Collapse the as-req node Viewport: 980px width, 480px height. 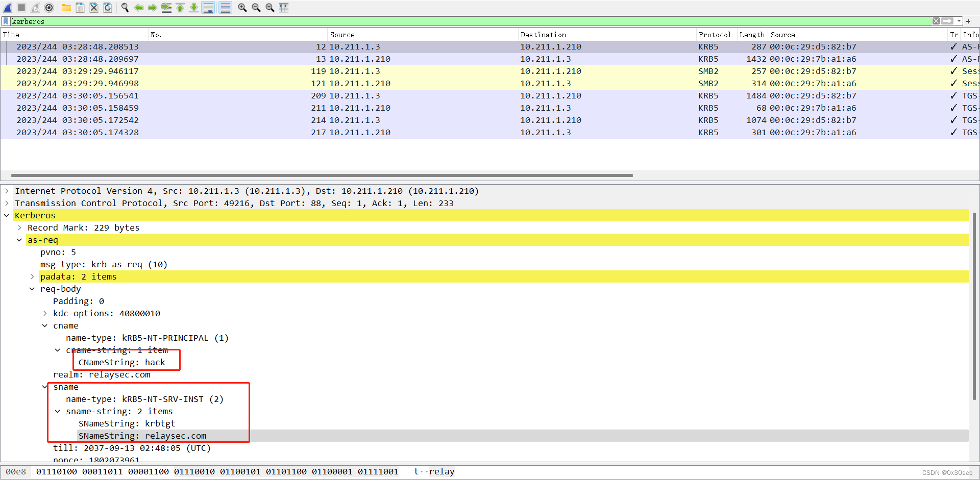tap(19, 240)
